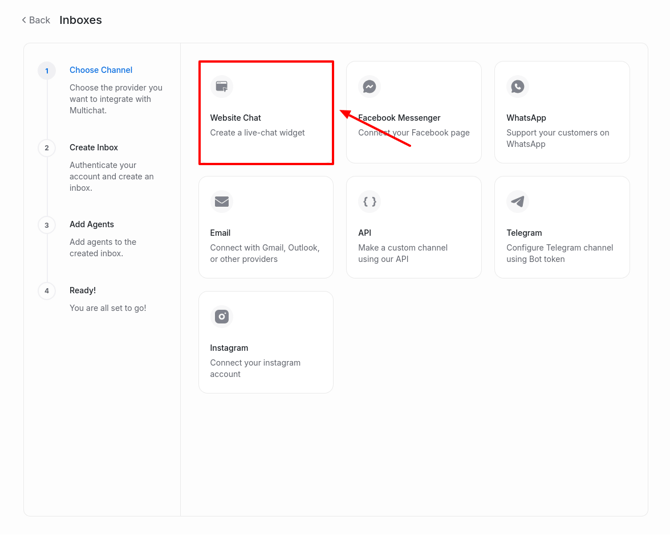Go back using the Back link
The image size is (670, 537).
40,20
